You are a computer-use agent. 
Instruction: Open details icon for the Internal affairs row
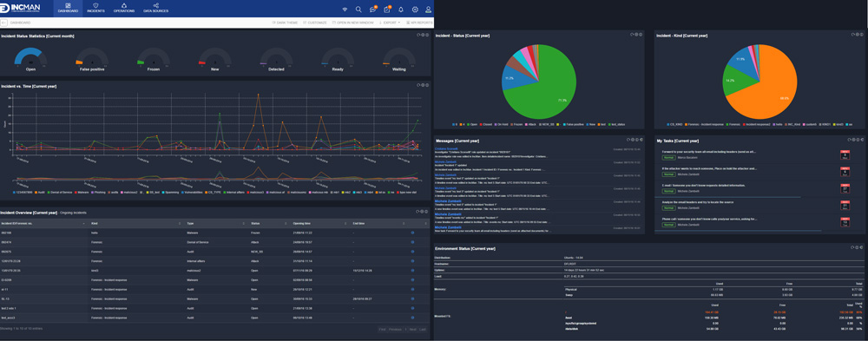point(412,260)
